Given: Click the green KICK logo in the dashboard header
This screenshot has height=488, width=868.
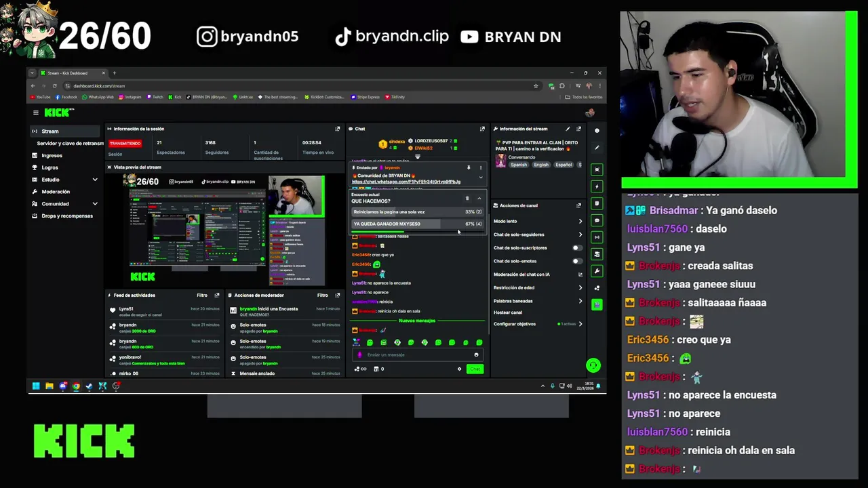Looking at the screenshot, I should coord(58,113).
